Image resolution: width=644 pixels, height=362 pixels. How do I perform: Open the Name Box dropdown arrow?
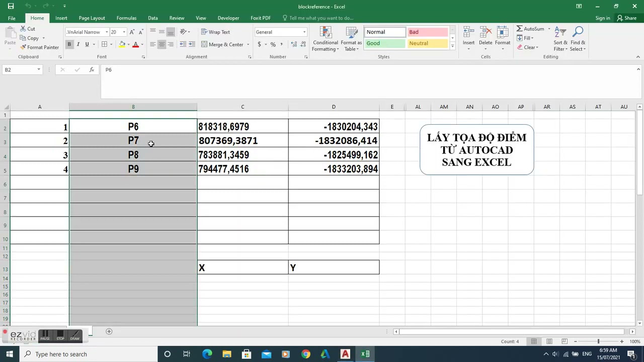39,70
